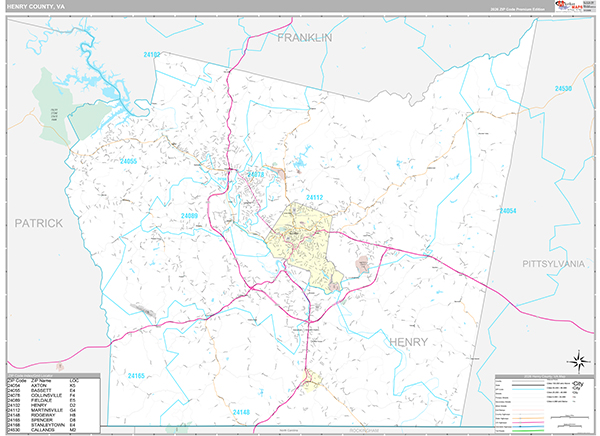Click ZIP code label 24089 on map
600x436 pixels.
(x=189, y=216)
